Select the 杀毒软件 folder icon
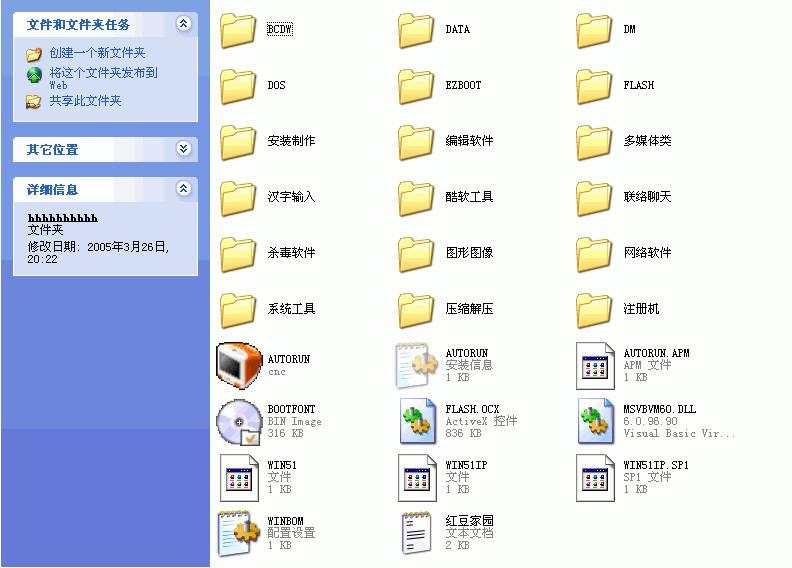 238,254
